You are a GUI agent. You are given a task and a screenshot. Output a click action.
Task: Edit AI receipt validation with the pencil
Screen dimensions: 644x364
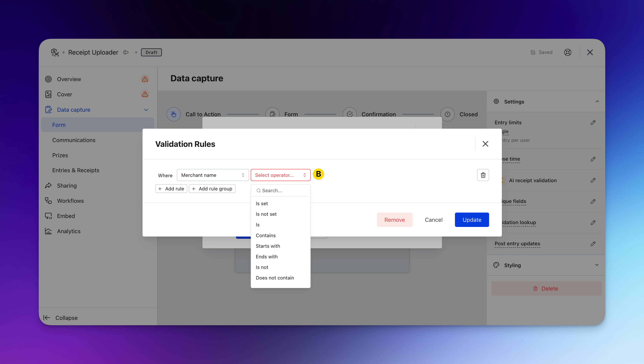pyautogui.click(x=593, y=180)
